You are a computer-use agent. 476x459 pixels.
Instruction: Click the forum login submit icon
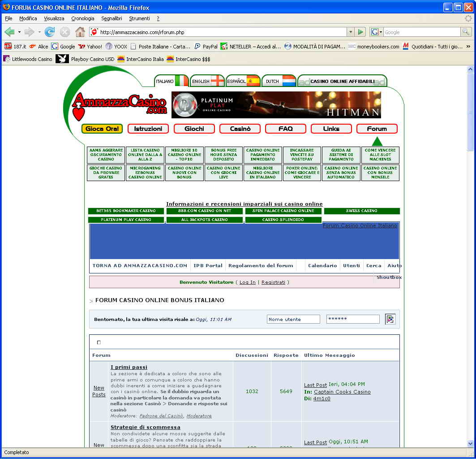coord(390,319)
